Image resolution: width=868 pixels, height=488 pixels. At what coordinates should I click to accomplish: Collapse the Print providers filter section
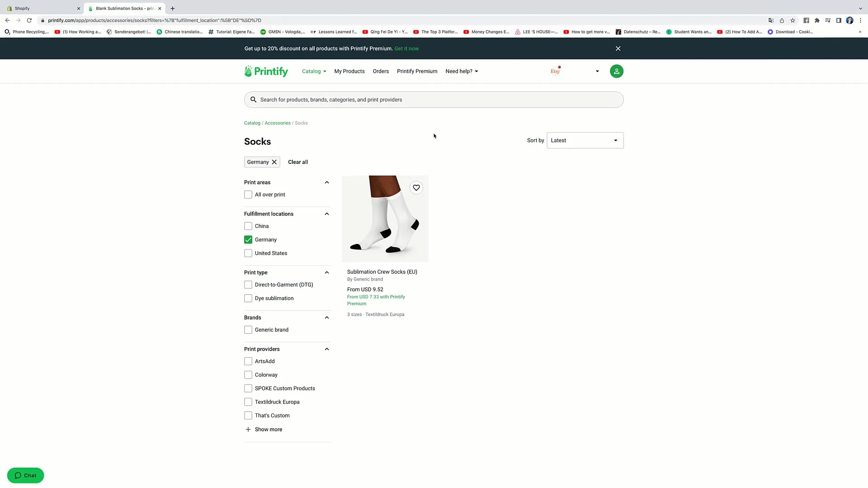(x=327, y=348)
